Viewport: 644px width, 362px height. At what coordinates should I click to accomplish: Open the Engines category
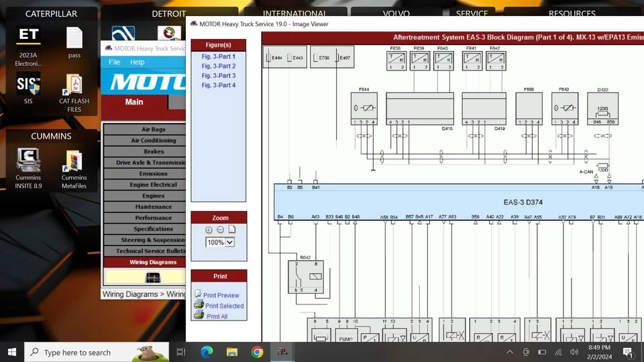(145, 196)
